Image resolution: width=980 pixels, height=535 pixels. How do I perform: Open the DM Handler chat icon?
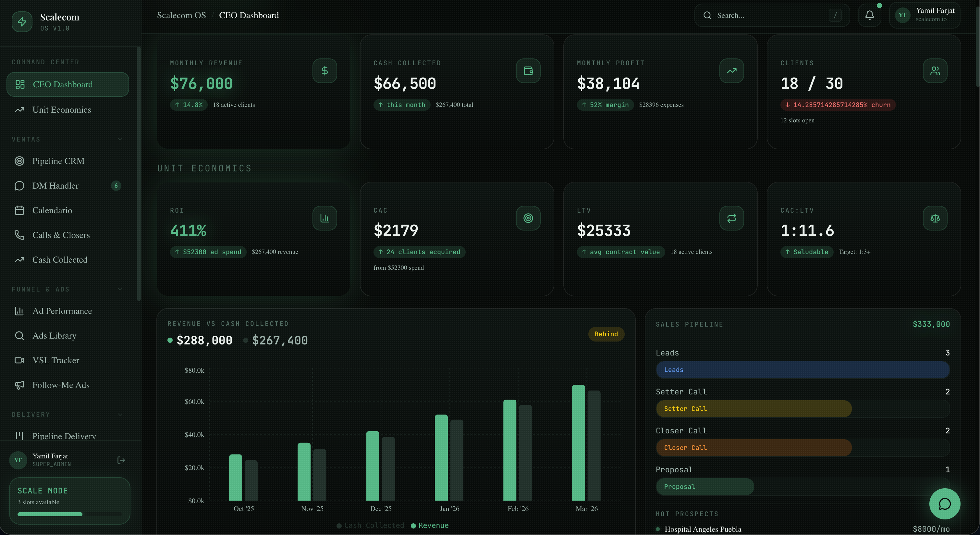click(x=20, y=186)
